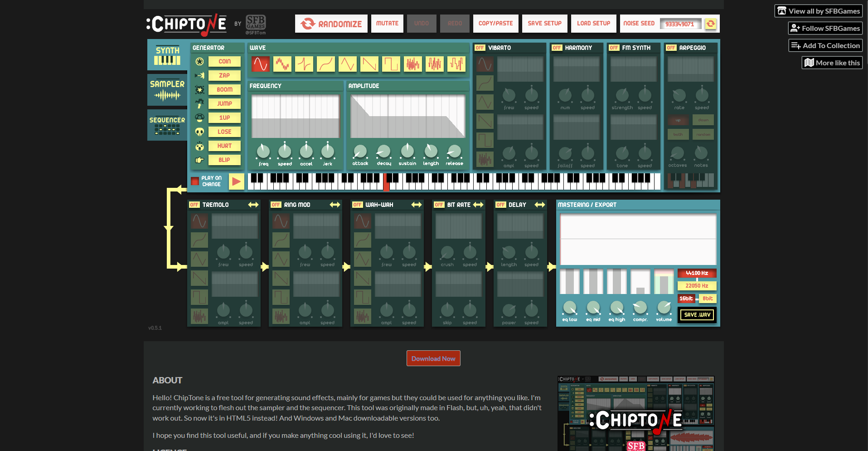
Task: Set sample rate to 22050 Hz
Action: [697, 286]
